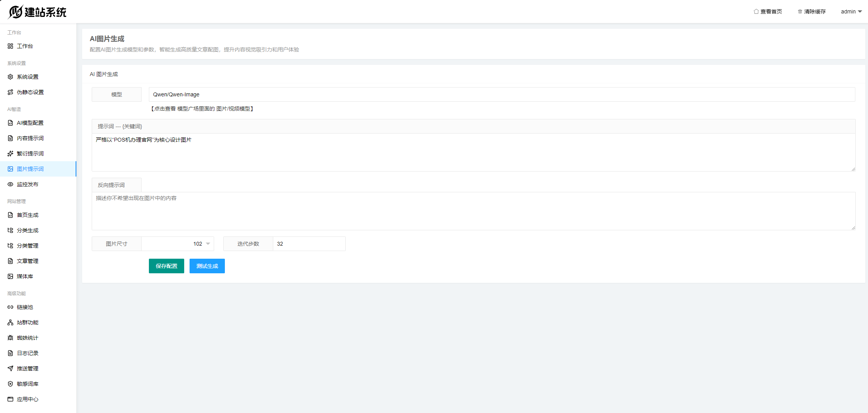The height and width of the screenshot is (413, 868).
Task: Click the spider bug icon for 蜘蛛统计
Action: [x=10, y=338]
